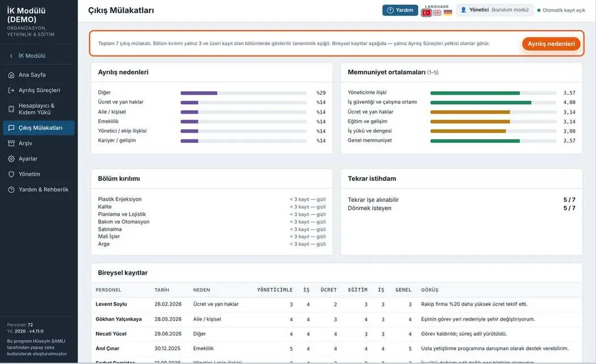596x364 pixels.
Task: Click the NEDEN column header
Action: 202,290
